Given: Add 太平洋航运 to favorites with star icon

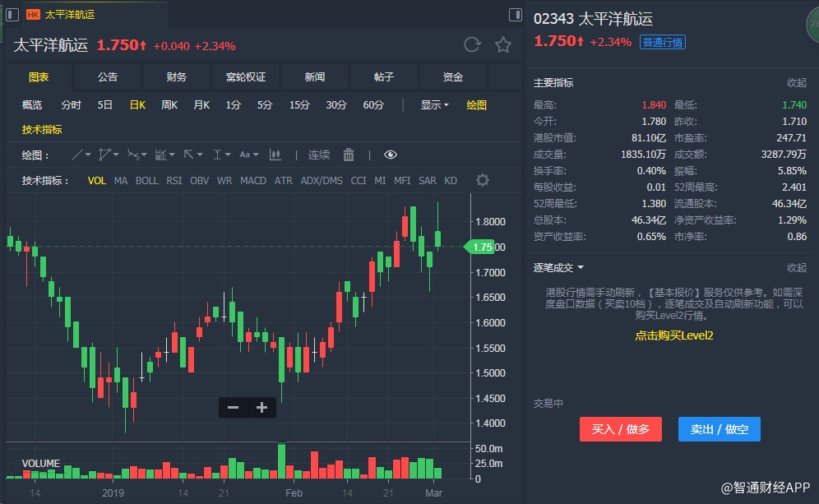Looking at the screenshot, I should [x=503, y=44].
